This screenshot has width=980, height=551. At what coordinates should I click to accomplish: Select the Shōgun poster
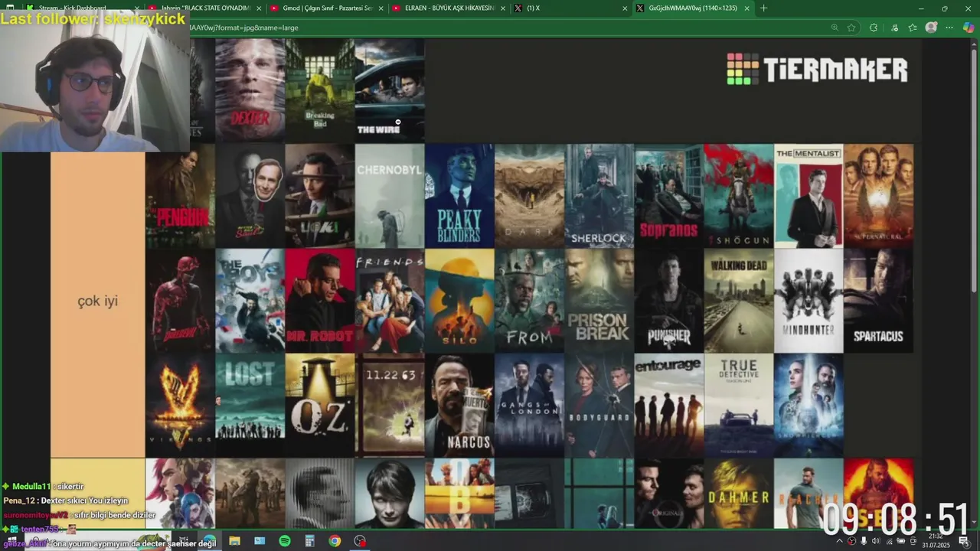739,196
